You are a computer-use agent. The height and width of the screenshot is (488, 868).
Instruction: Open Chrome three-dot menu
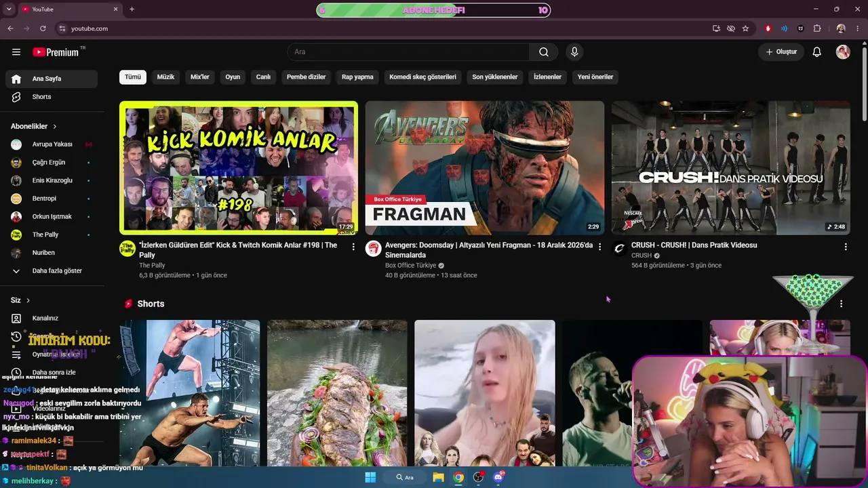[857, 28]
